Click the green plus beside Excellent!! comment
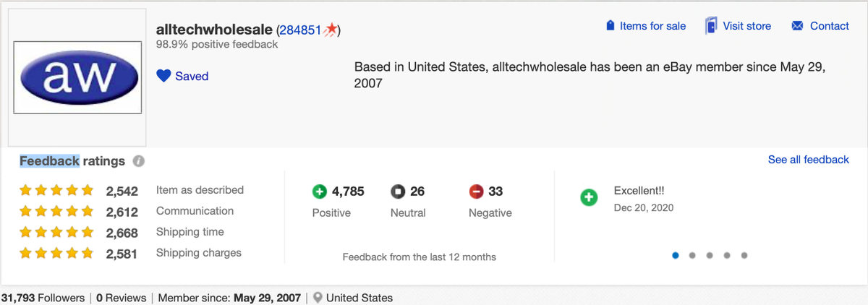The width and height of the screenshot is (868, 305). pyautogui.click(x=589, y=197)
